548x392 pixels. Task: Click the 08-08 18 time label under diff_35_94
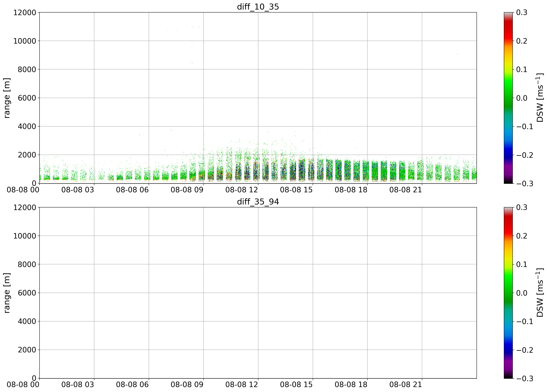point(351,385)
